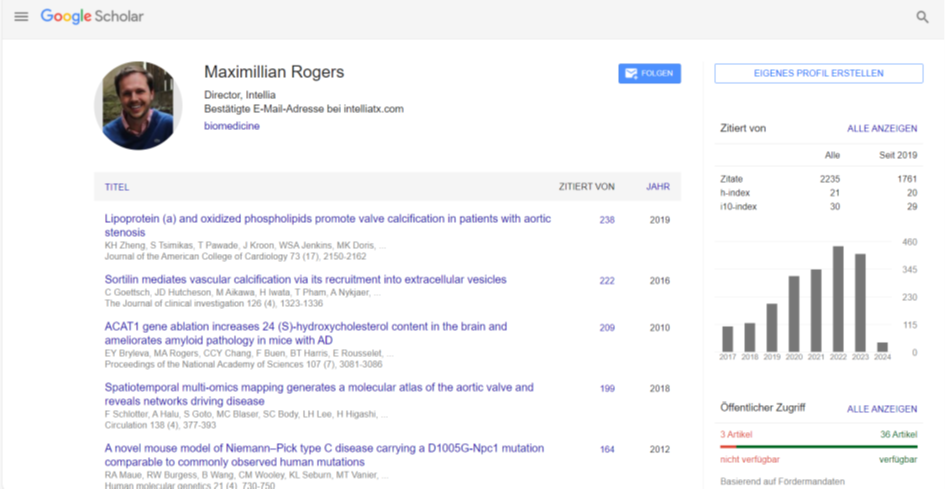Image resolution: width=945 pixels, height=490 pixels.
Task: Click Bestätigte E-Mail-Adresse bei intelliatx.com text
Action: [x=304, y=109]
